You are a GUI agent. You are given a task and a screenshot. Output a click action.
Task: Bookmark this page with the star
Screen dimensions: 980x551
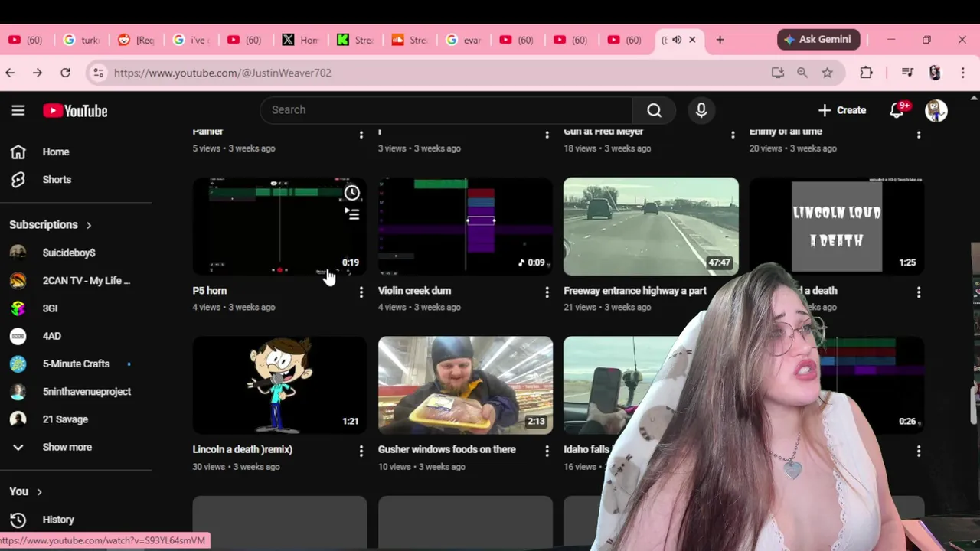pyautogui.click(x=827, y=73)
